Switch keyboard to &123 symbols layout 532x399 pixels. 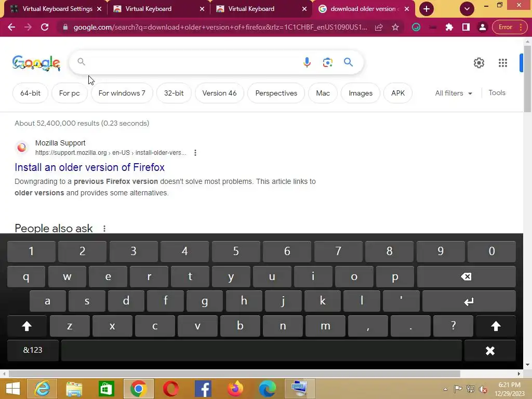pyautogui.click(x=33, y=351)
